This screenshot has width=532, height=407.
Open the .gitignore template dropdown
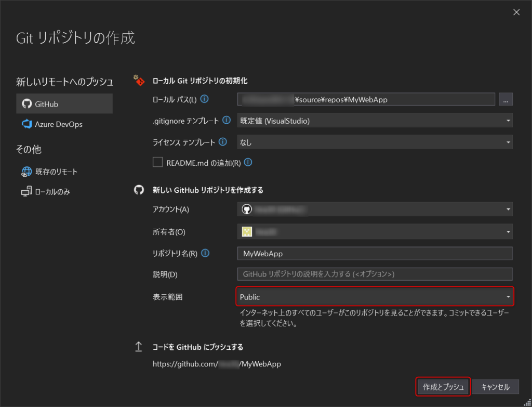click(375, 121)
